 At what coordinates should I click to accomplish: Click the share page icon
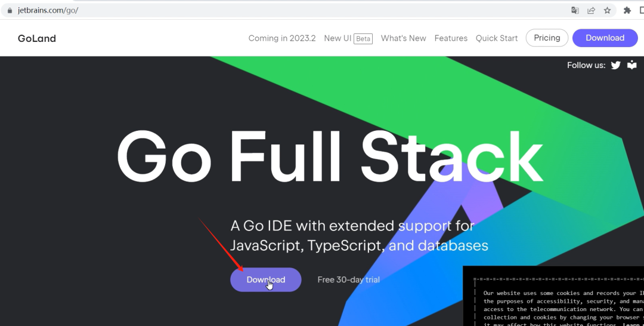(x=591, y=11)
